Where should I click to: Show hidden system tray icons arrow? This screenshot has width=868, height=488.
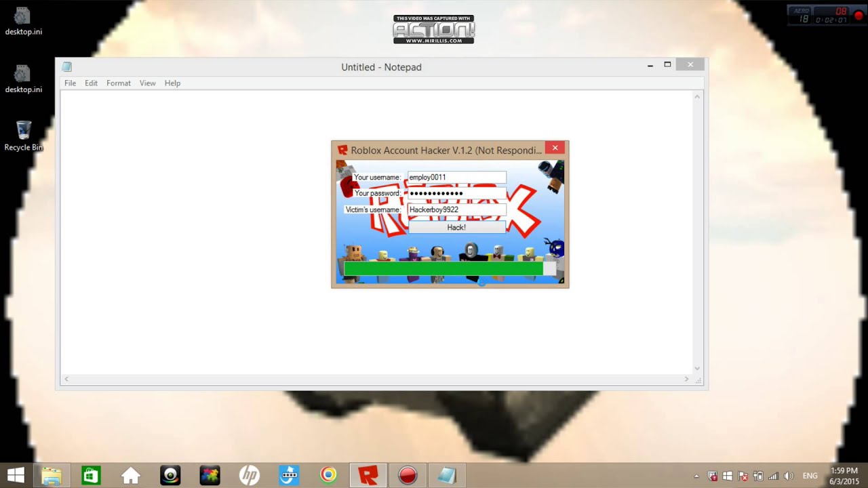[696, 476]
